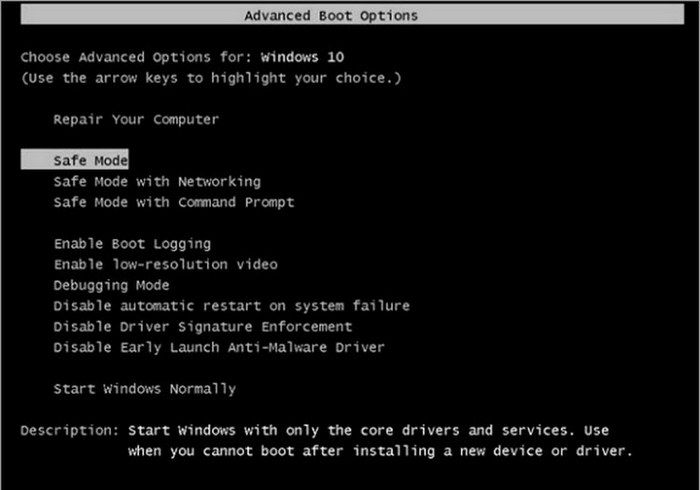Pick Safe Mode with Command Prompt
The height and width of the screenshot is (490, 700).
click(x=174, y=202)
